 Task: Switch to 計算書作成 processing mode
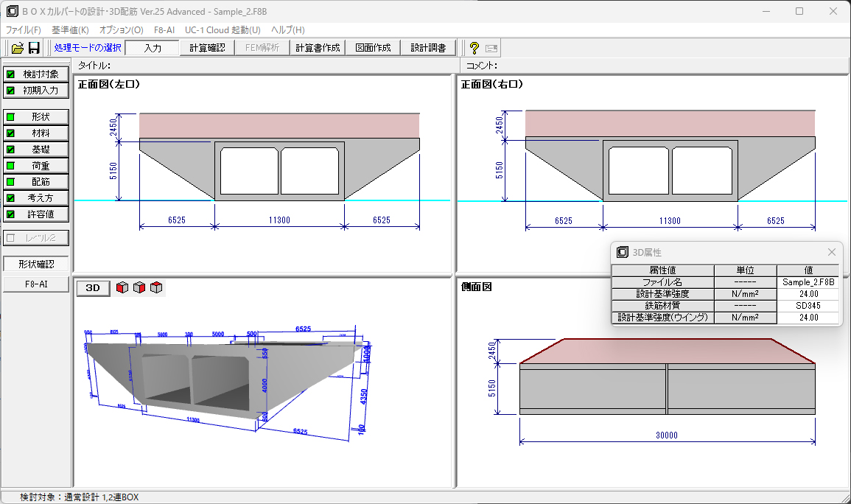pos(318,49)
